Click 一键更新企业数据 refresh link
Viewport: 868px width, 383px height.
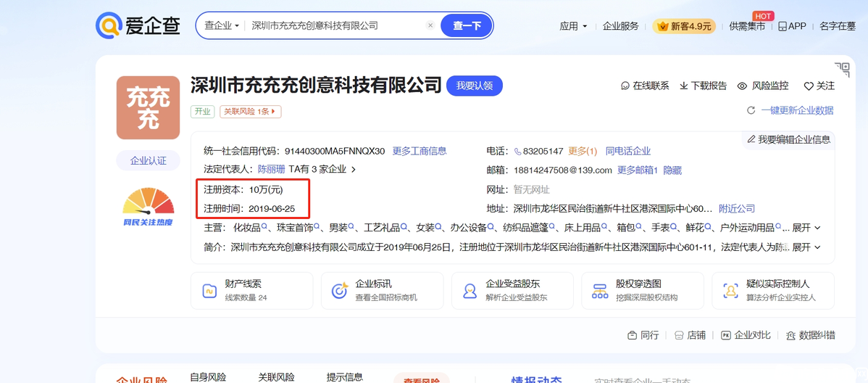coord(790,110)
